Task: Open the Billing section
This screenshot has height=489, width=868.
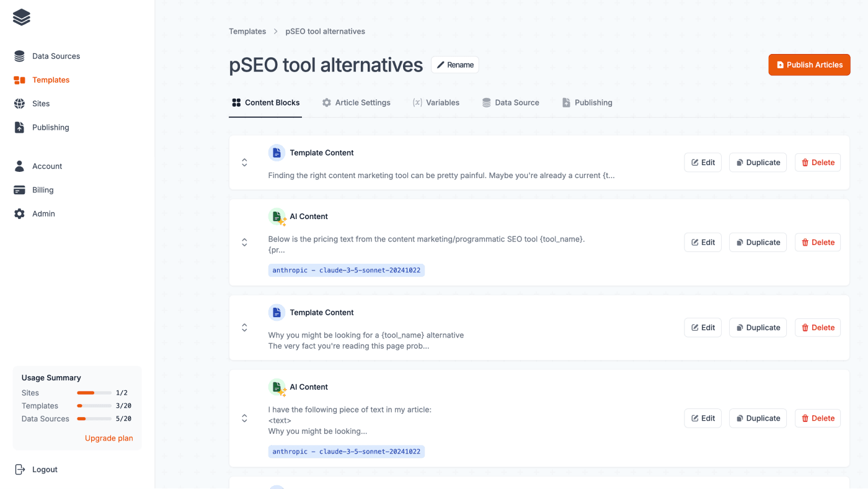Action: (19, 190)
